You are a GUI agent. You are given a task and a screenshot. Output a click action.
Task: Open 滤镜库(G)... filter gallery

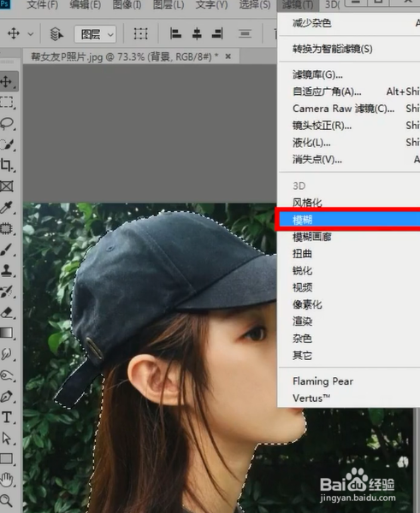pyautogui.click(x=349, y=74)
